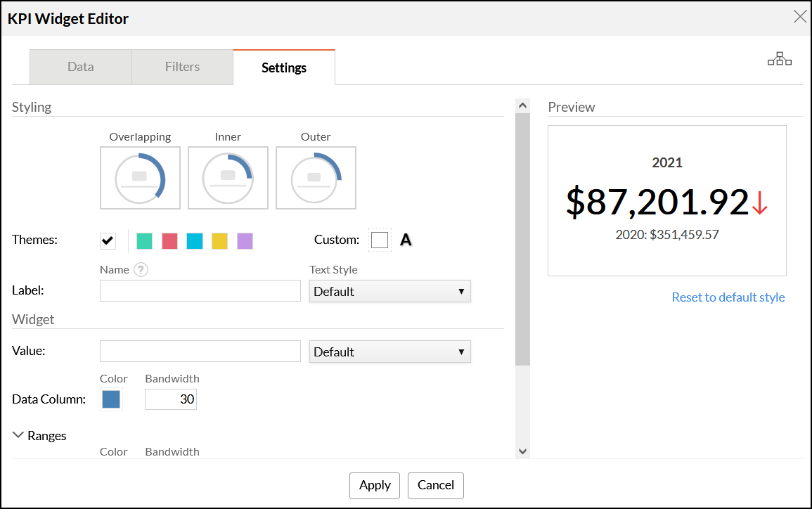Apply the purple theme swatch
Image resolution: width=812 pixels, height=509 pixels.
pos(245,241)
